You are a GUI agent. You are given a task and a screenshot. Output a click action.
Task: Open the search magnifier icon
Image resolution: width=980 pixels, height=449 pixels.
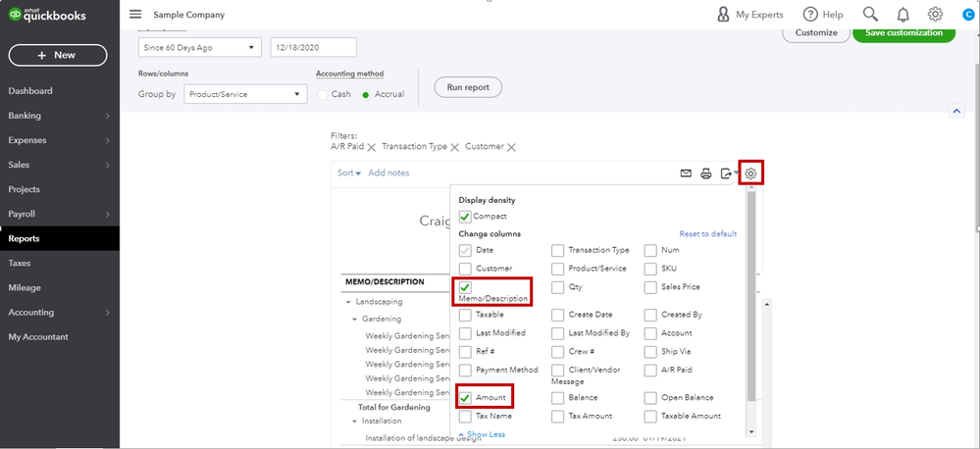869,15
